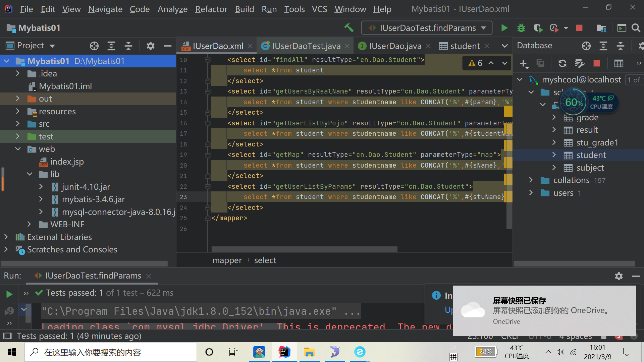Open Project panel settings gear

[150, 46]
